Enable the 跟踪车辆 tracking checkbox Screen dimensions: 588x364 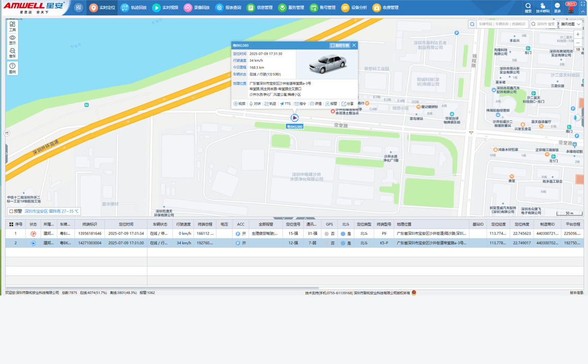(x=333, y=45)
